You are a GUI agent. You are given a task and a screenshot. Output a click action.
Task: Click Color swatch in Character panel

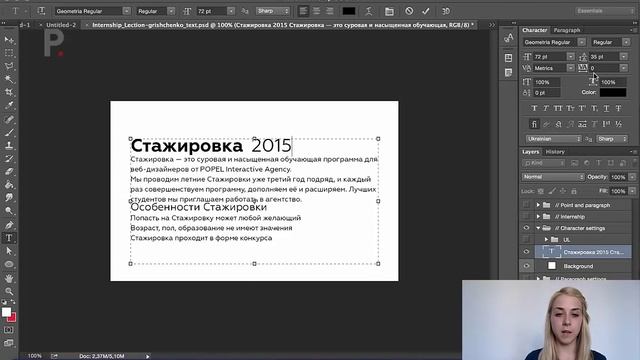coord(613,93)
